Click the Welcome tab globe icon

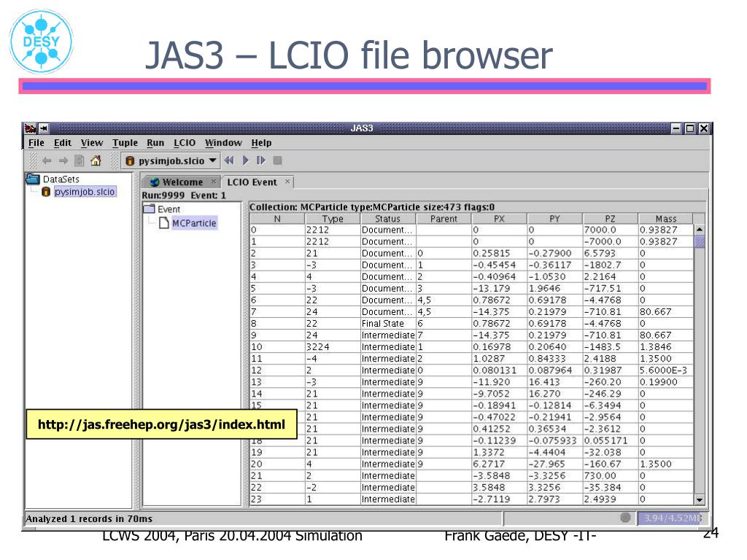[x=155, y=182]
